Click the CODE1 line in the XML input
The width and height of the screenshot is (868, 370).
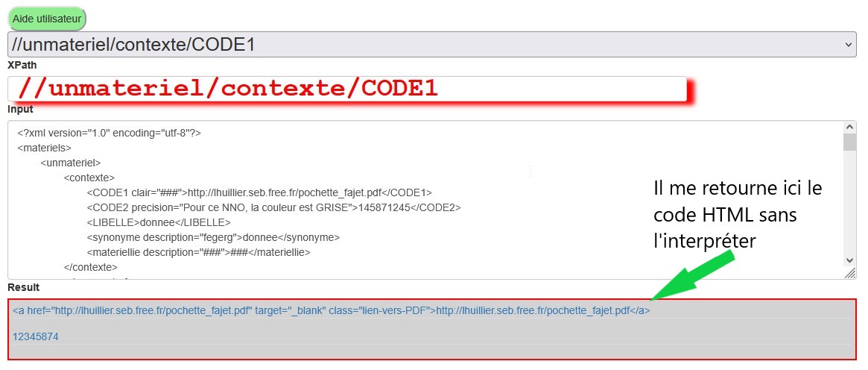259,192
